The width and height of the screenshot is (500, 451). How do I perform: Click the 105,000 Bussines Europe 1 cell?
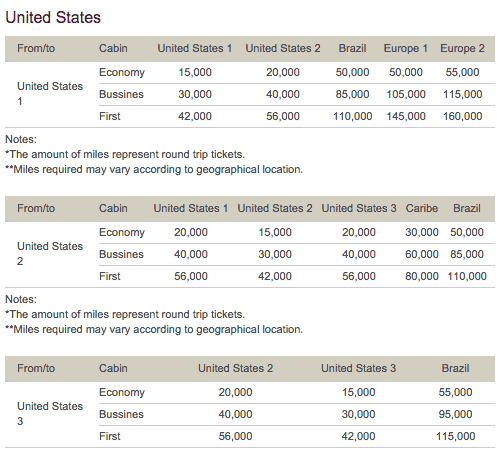406,94
